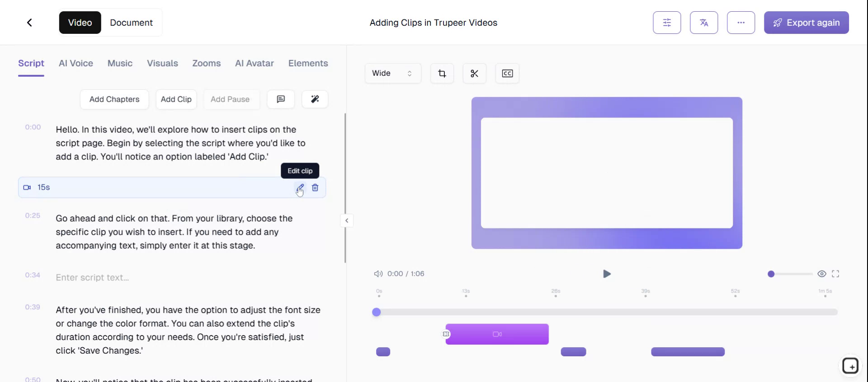The image size is (868, 382).
Task: Click the script panel scrollbar
Action: click(345, 188)
